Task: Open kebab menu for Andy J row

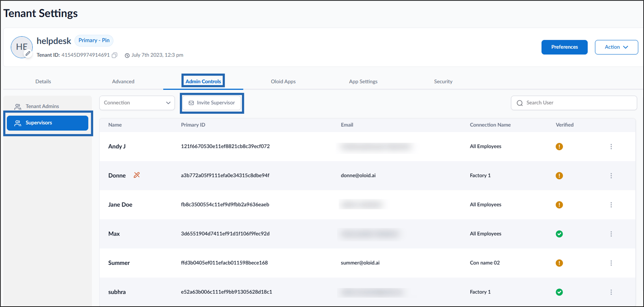Action: tap(611, 147)
